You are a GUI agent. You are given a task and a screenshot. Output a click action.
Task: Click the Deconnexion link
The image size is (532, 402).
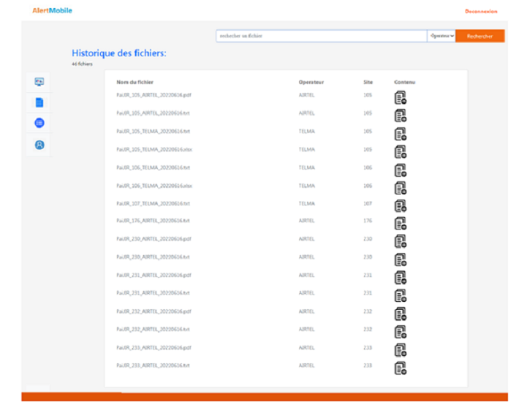pyautogui.click(x=481, y=11)
